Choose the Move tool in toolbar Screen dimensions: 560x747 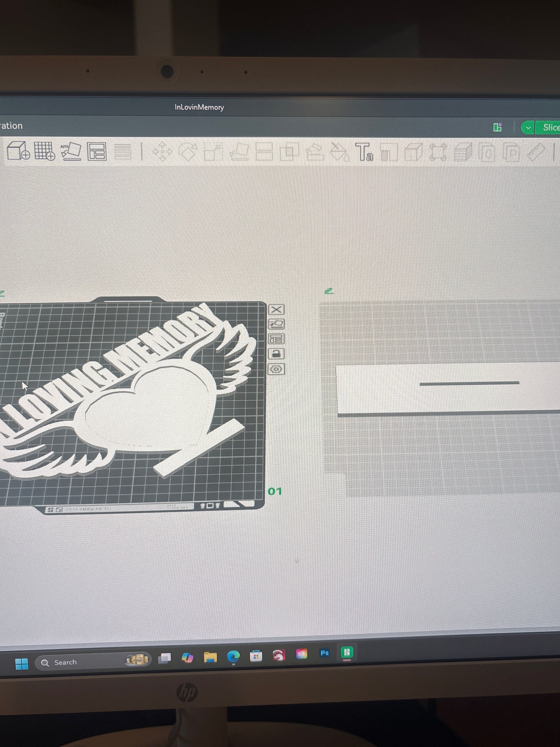point(162,152)
